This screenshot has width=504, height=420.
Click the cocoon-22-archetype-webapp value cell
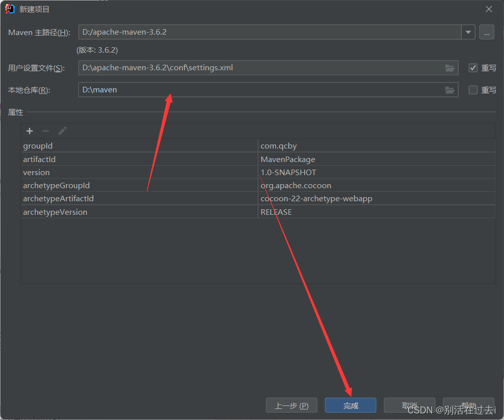pyautogui.click(x=376, y=199)
